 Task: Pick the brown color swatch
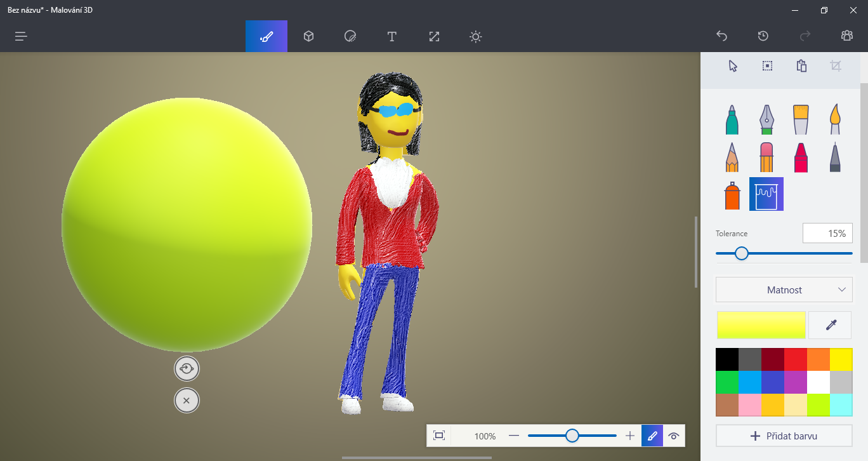coord(727,405)
